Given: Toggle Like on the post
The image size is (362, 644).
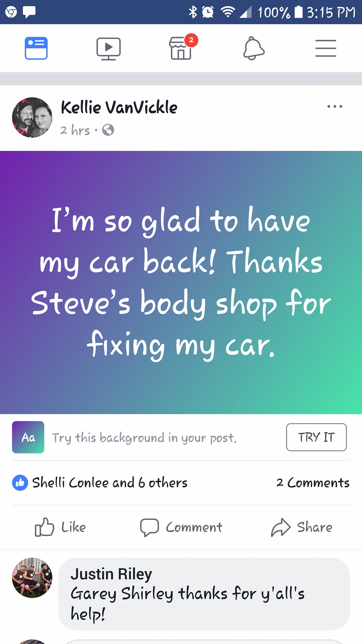Looking at the screenshot, I should point(60,527).
